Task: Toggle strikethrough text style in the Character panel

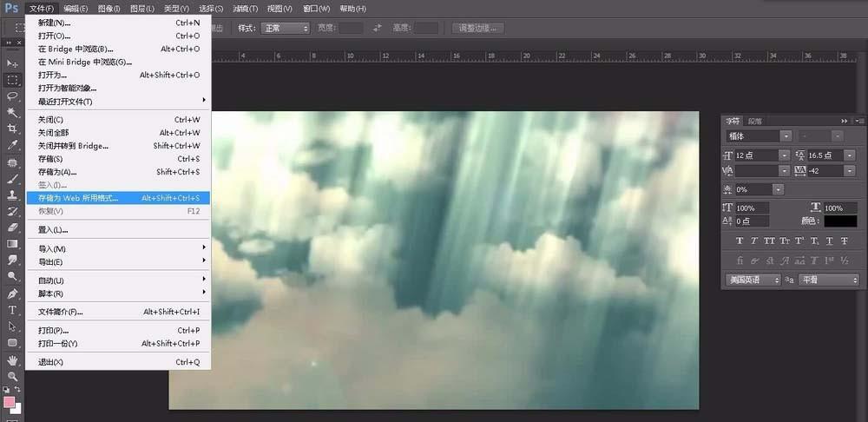Action: (844, 241)
